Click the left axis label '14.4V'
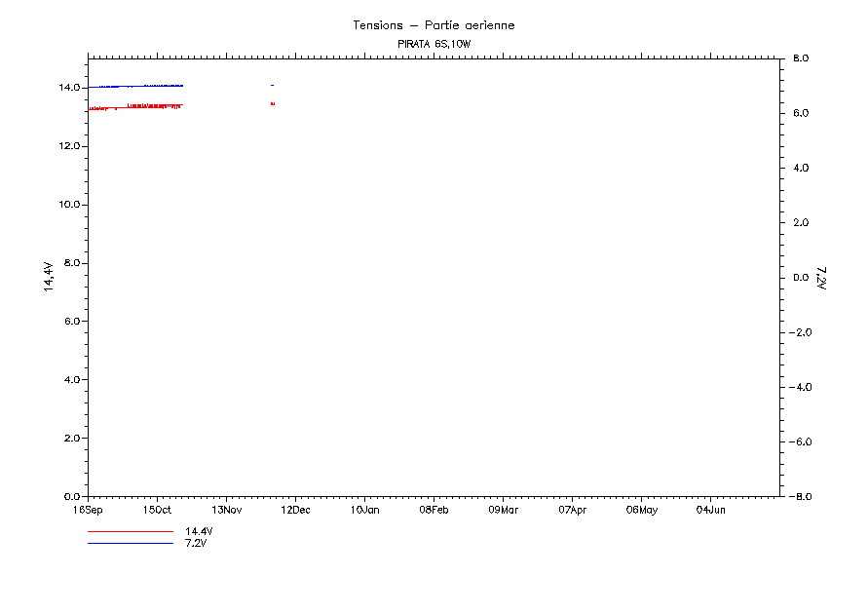 point(47,277)
